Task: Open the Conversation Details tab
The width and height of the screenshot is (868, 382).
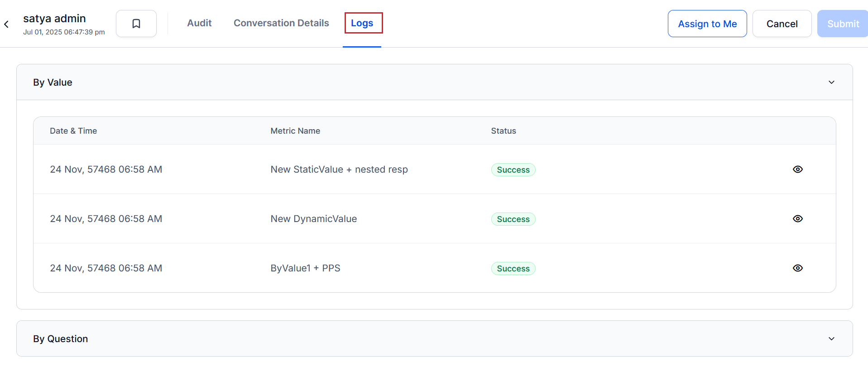Action: (x=281, y=23)
